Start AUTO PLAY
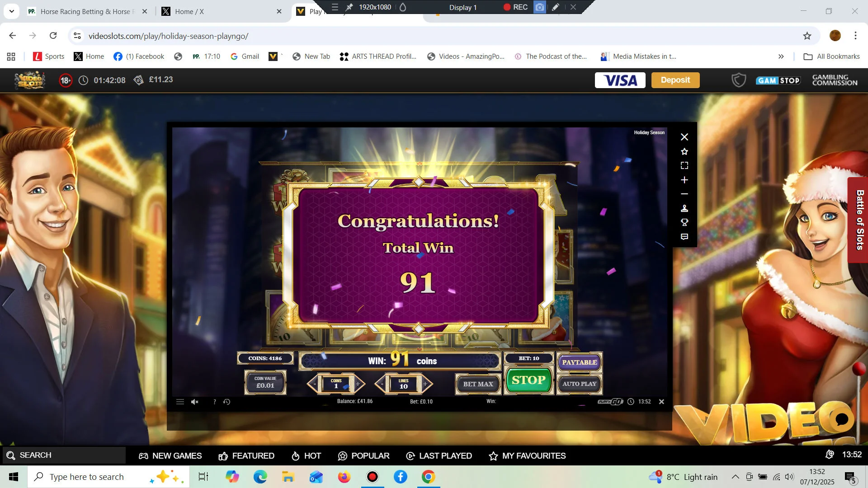The height and width of the screenshot is (488, 868). (x=580, y=384)
